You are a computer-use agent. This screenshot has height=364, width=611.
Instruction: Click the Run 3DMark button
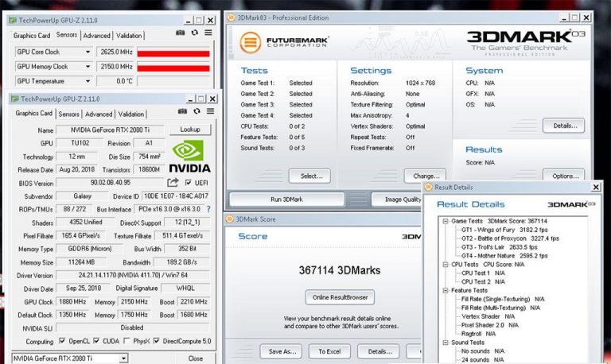286,199
